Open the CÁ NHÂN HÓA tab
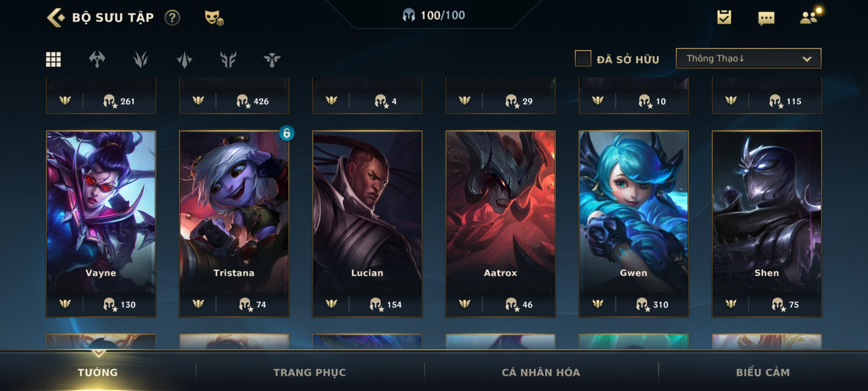Screen dimensions: 868x391 541,372
